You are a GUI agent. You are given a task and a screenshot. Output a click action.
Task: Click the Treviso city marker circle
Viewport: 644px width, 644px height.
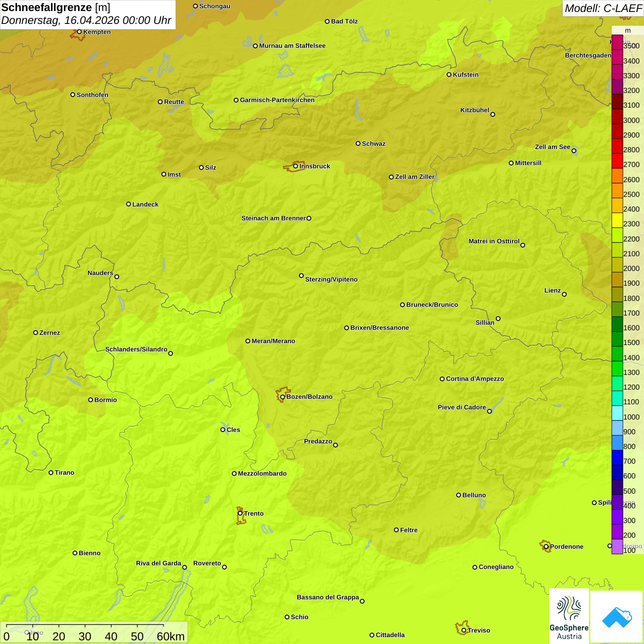coord(464,630)
